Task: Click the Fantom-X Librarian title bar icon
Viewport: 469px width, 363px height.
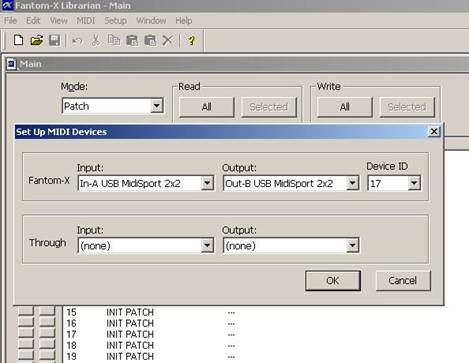Action: click(x=7, y=5)
